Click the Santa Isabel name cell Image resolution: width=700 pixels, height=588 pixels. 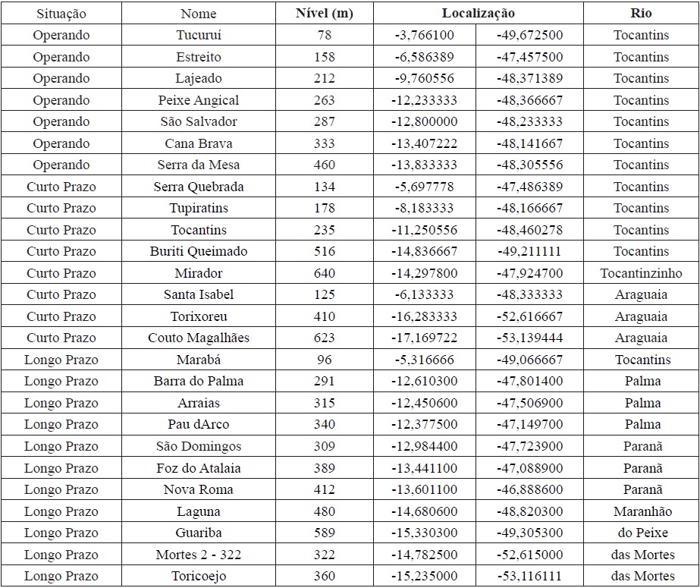click(199, 295)
